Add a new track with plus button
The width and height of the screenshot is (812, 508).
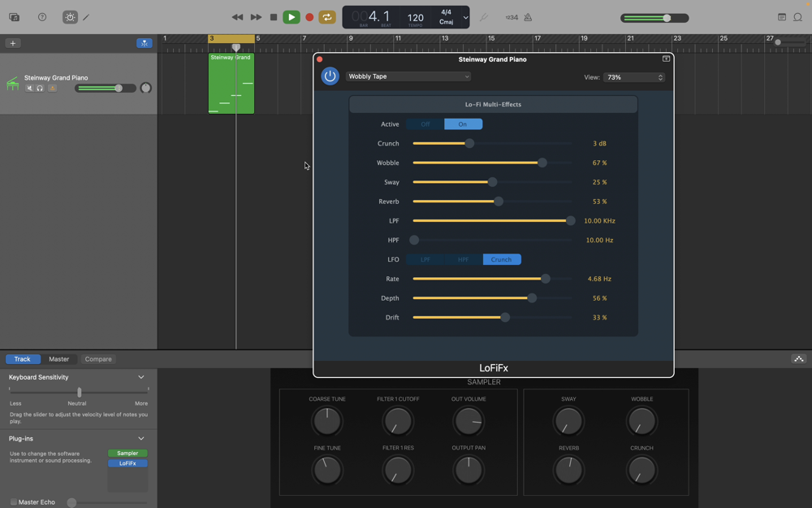[x=13, y=43]
